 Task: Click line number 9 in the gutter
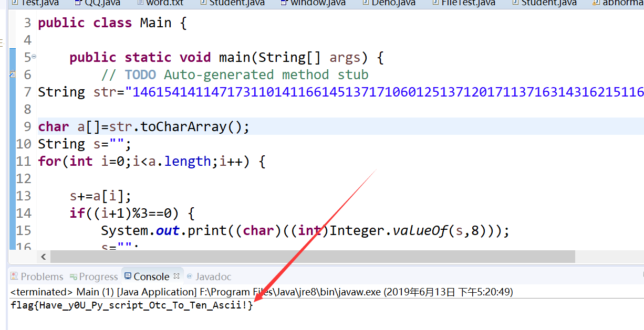[27, 127]
